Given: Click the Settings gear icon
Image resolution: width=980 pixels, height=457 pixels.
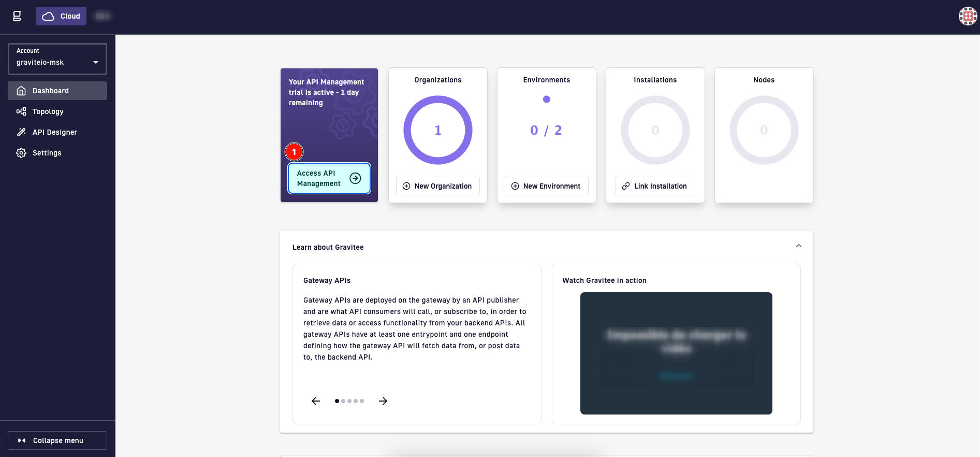Looking at the screenshot, I should (x=21, y=153).
